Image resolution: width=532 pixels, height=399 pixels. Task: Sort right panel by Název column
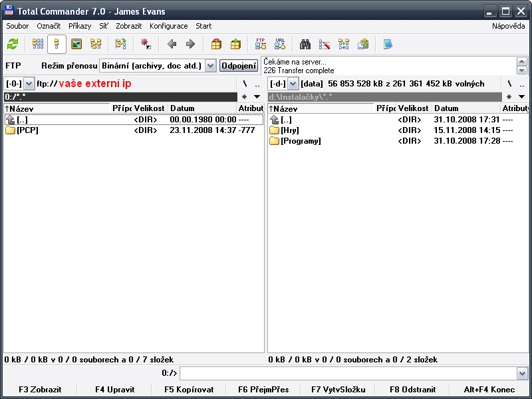coord(321,108)
